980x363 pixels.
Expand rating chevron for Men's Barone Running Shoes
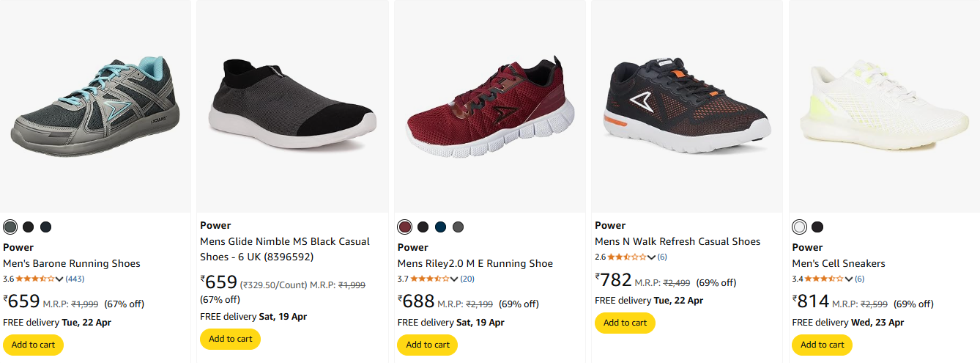click(60, 279)
